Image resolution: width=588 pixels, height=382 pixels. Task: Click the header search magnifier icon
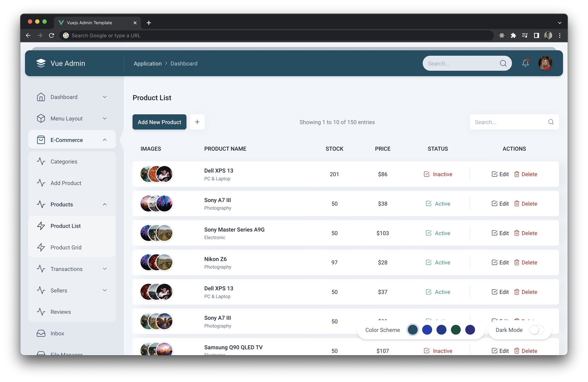tap(503, 63)
